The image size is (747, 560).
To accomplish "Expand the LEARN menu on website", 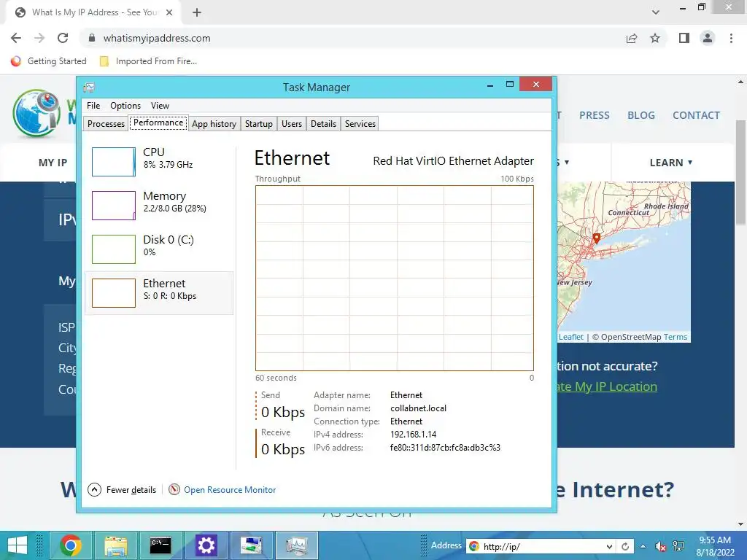I will coord(671,163).
